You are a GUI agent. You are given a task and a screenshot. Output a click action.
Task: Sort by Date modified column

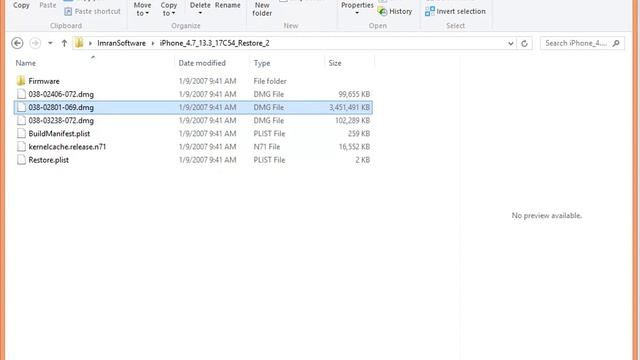(202, 63)
